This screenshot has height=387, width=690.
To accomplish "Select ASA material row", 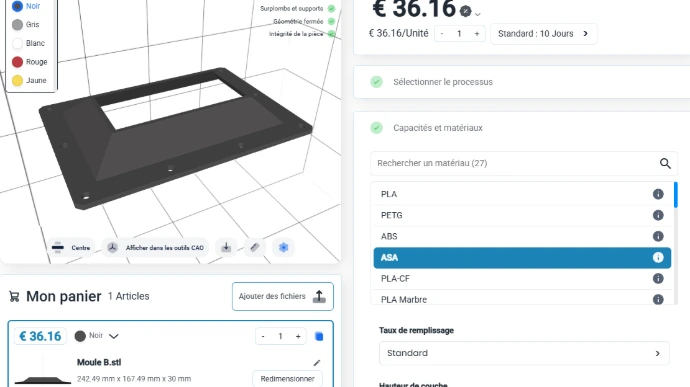I will pyautogui.click(x=522, y=258).
